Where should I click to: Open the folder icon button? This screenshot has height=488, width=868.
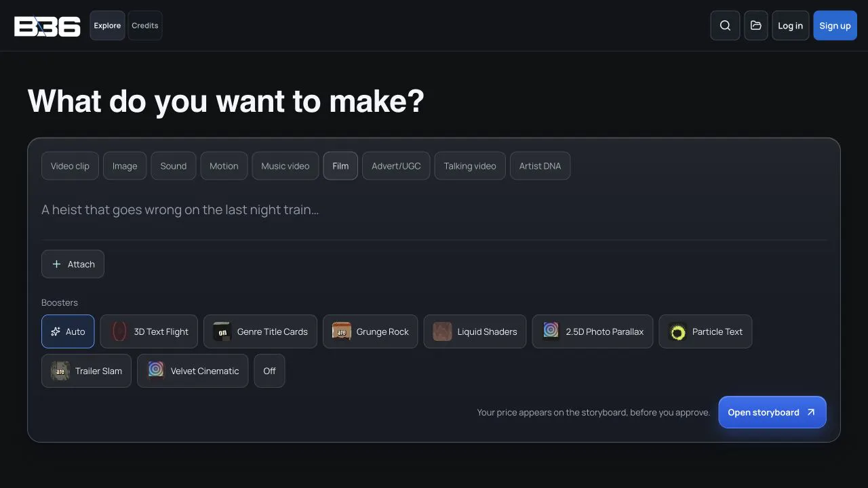pos(756,26)
